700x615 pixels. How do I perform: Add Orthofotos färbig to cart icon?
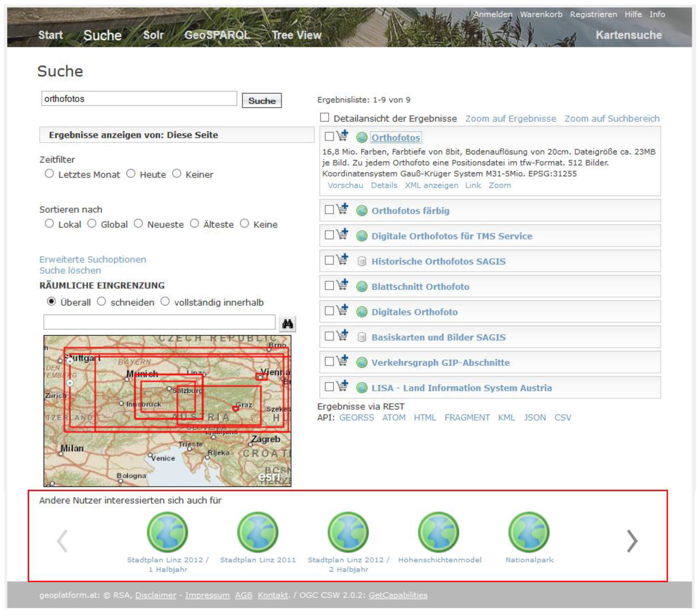(x=342, y=209)
